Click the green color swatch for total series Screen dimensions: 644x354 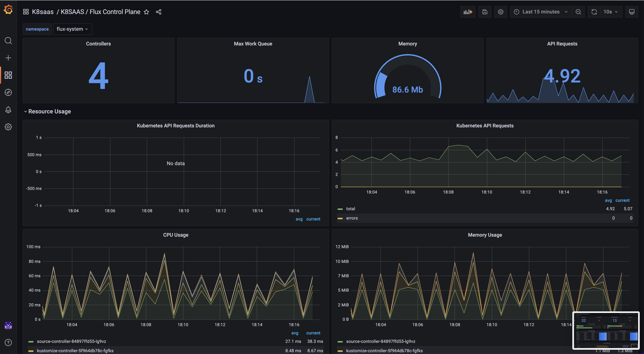click(x=340, y=209)
